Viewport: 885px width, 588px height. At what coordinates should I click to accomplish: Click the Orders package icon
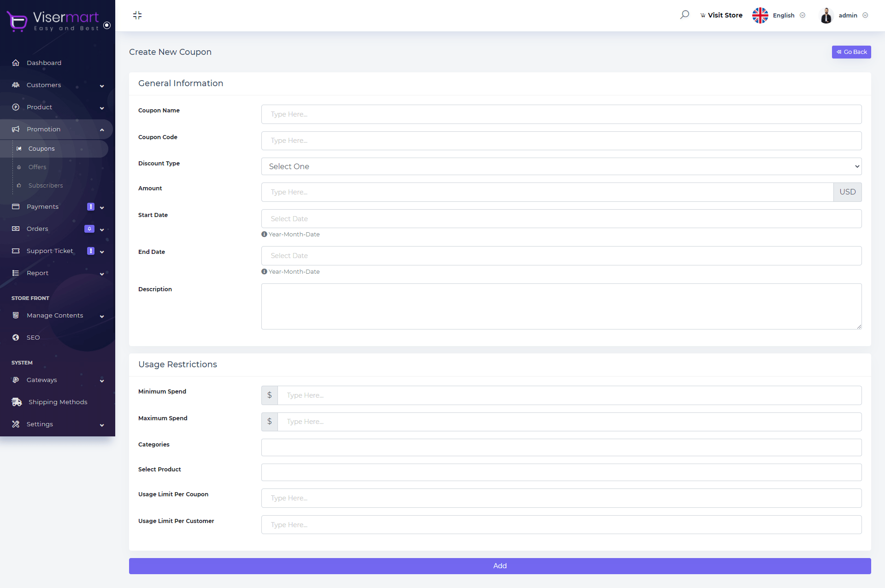coord(16,229)
